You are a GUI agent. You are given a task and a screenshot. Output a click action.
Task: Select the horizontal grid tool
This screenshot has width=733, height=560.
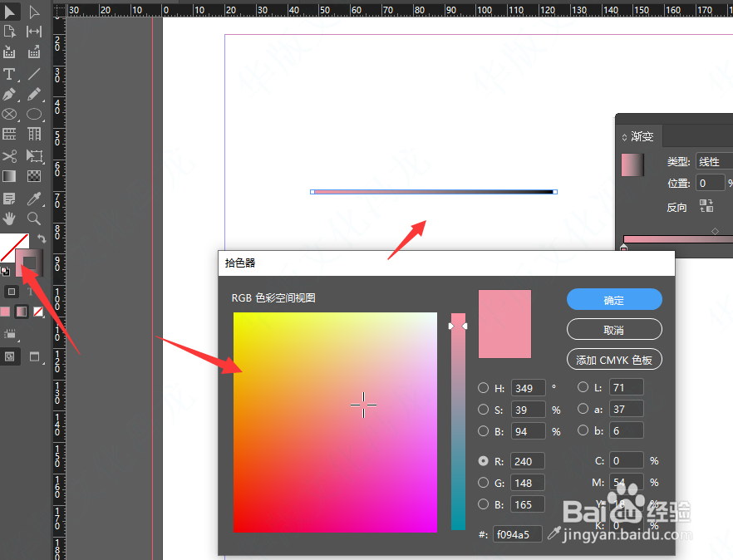9,134
